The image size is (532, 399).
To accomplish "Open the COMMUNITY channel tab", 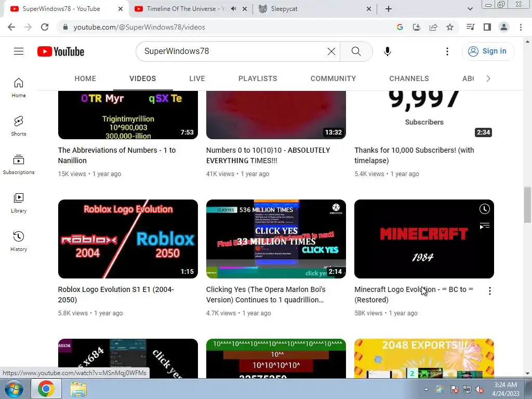I will click(333, 78).
